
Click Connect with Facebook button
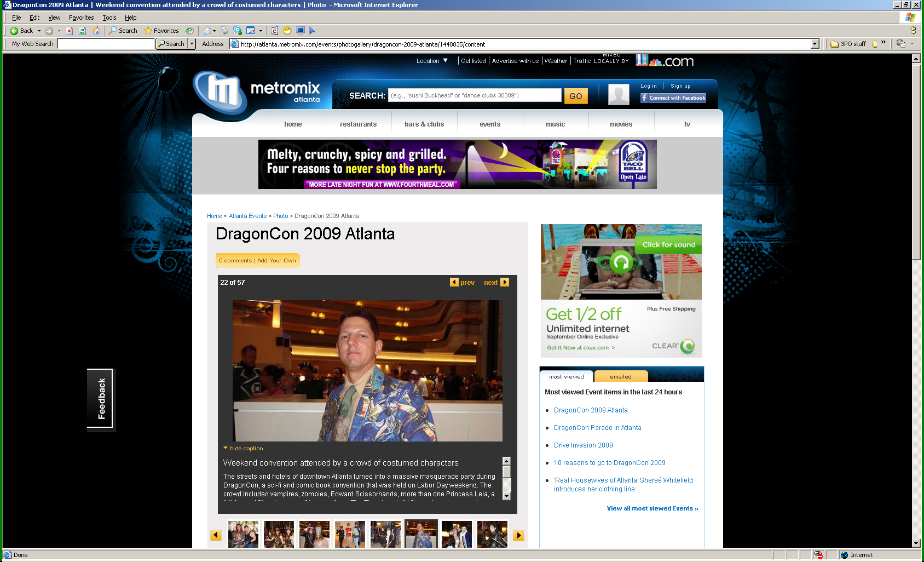point(673,98)
